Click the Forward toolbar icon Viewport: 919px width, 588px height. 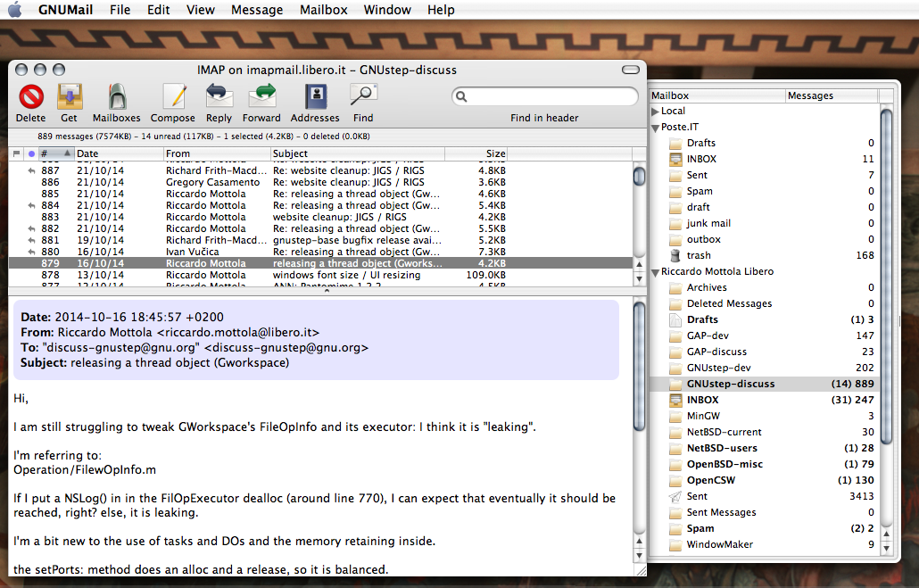pos(262,96)
